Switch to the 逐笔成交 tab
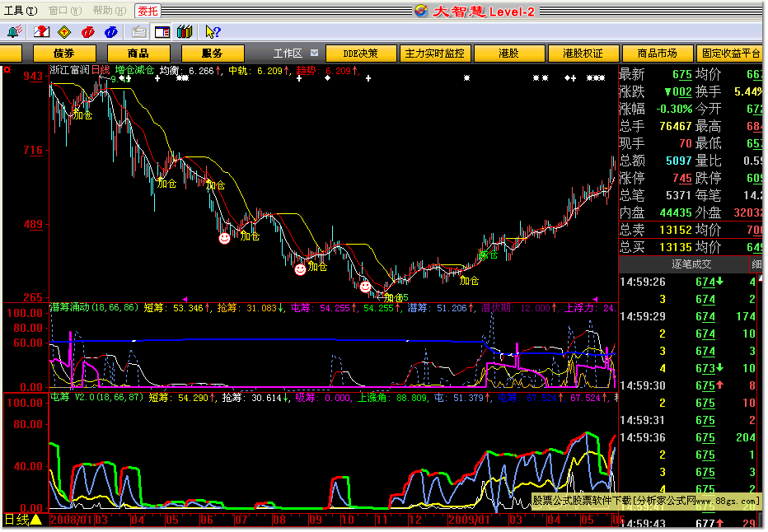This screenshot has height=532, width=768. coord(691,264)
